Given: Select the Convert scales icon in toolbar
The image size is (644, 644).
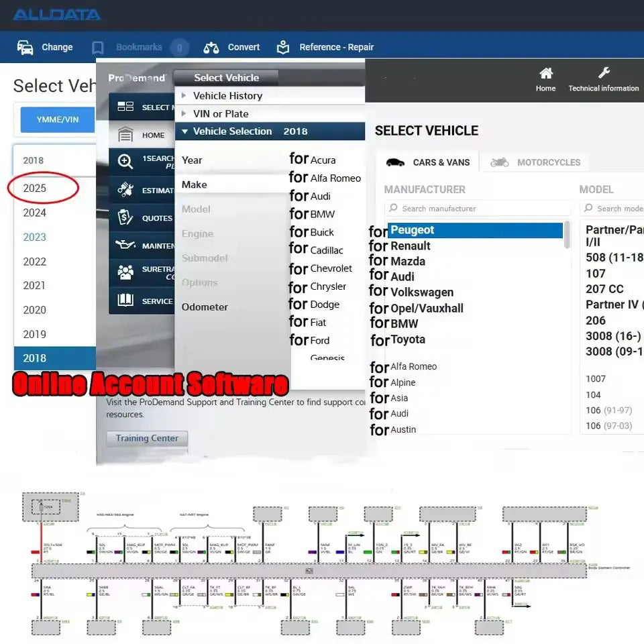Looking at the screenshot, I should coord(210,47).
